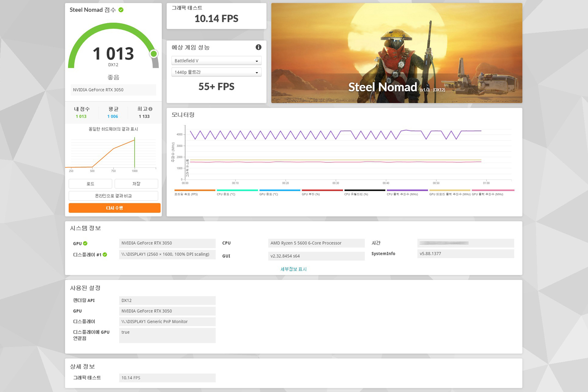Click the NVIDIA GeForce RTX 3050 field under score
This screenshot has height=392, width=588.
click(x=113, y=90)
